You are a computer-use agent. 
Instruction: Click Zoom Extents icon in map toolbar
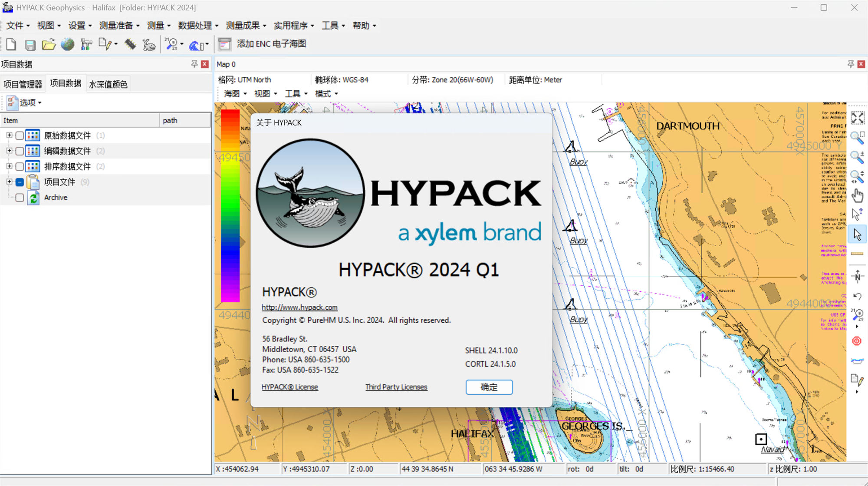click(857, 118)
